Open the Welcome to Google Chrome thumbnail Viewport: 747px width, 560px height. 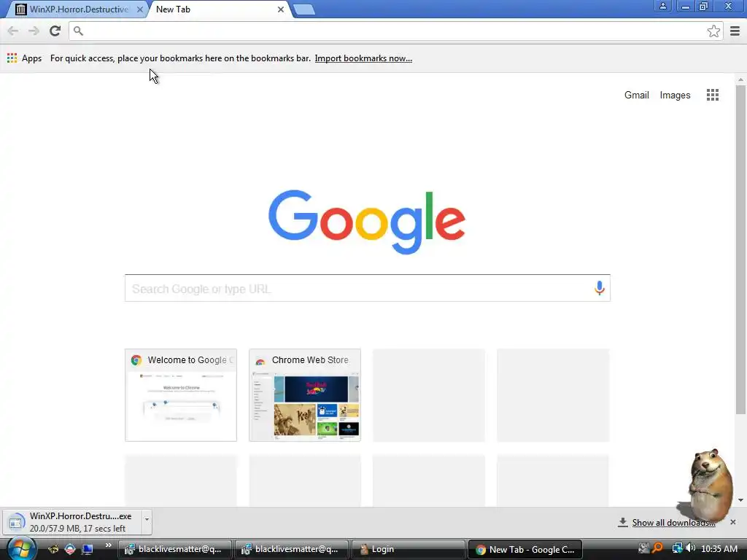tap(181, 394)
